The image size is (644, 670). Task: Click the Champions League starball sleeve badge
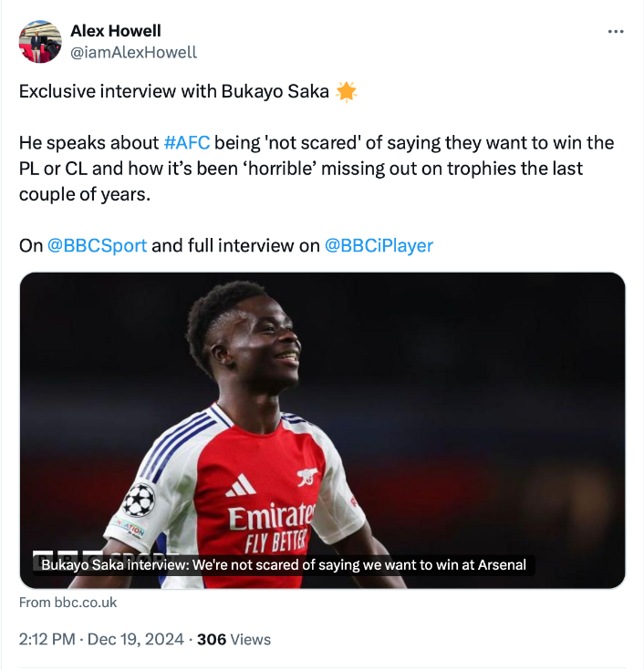coord(139,499)
